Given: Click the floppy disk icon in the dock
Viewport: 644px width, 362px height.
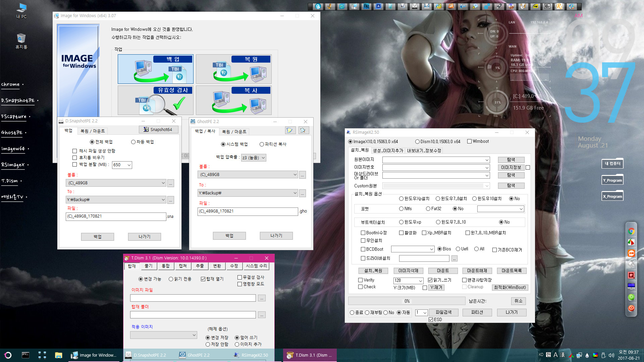Looking at the screenshot, I should [x=631, y=264].
